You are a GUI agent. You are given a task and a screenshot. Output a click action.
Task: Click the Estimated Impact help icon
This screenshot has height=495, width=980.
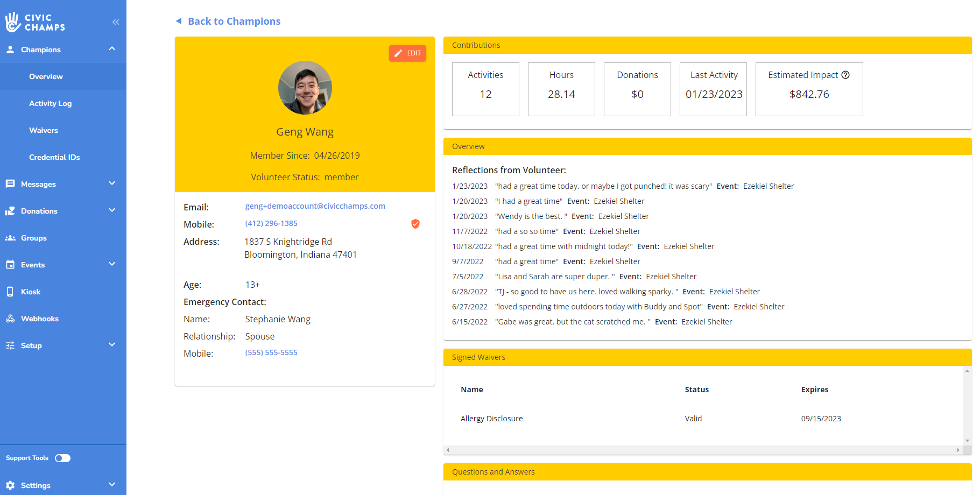tap(845, 75)
